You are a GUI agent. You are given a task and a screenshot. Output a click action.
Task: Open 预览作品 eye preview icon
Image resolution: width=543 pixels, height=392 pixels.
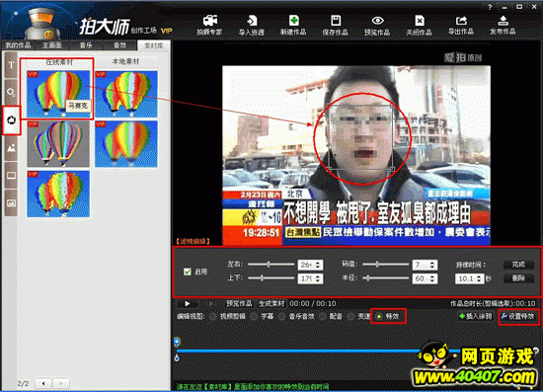point(377,21)
